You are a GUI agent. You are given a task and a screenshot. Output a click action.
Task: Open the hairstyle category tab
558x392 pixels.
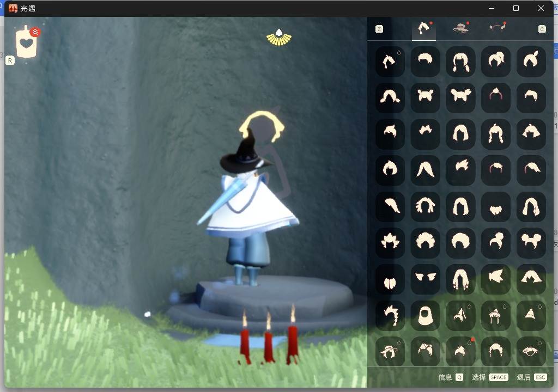(x=424, y=29)
